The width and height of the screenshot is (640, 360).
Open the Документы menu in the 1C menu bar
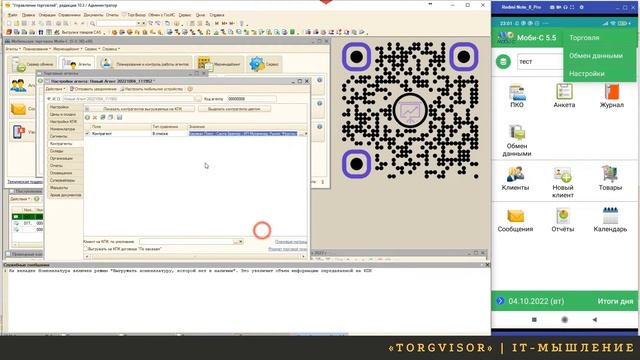point(93,15)
